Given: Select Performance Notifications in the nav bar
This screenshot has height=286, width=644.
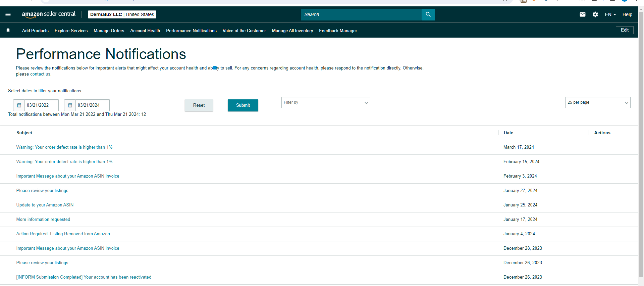Looking at the screenshot, I should (192, 31).
